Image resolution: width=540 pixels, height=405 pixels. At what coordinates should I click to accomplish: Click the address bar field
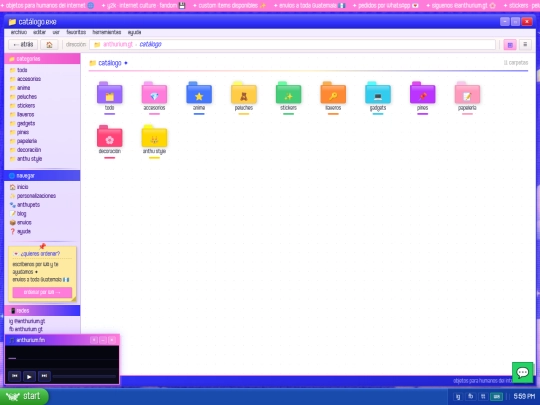(292, 44)
